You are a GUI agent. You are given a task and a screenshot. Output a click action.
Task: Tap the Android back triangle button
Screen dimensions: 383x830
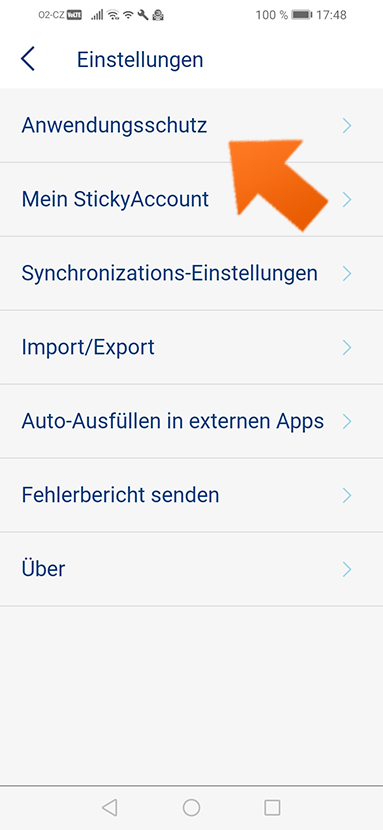click(x=110, y=807)
